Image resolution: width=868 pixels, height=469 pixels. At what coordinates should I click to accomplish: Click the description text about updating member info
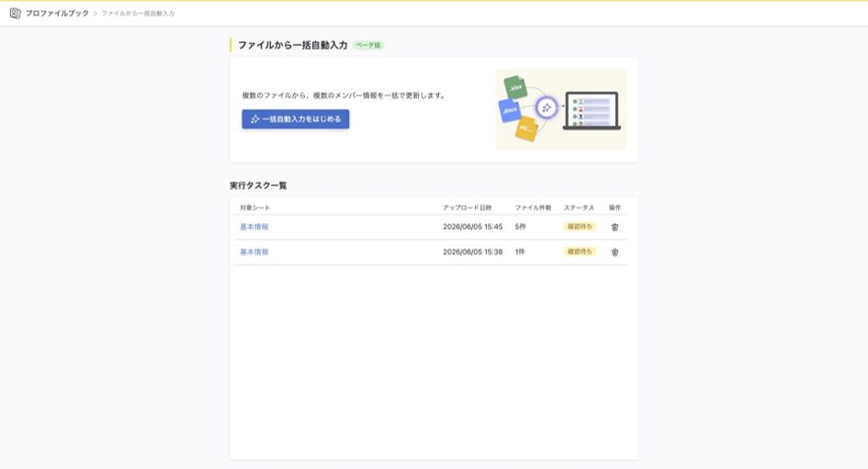coord(344,95)
